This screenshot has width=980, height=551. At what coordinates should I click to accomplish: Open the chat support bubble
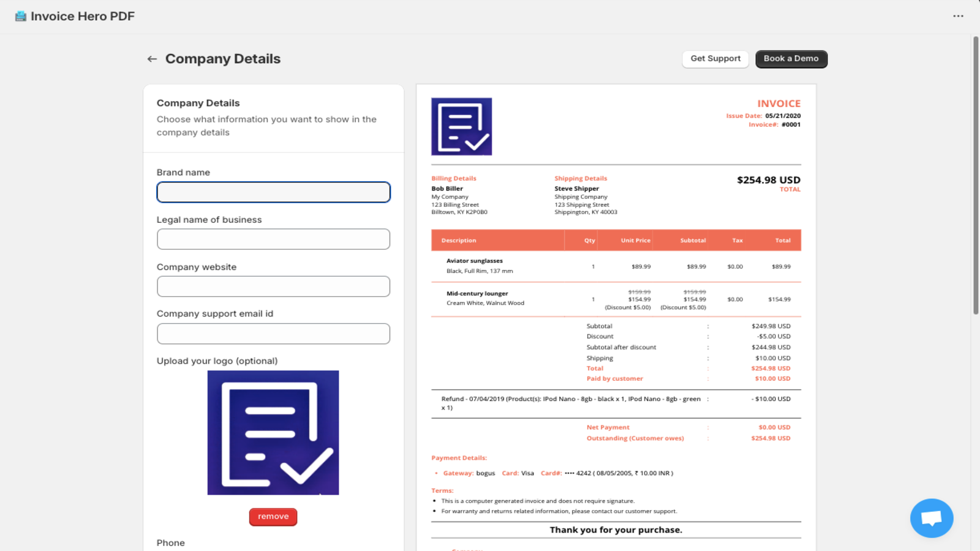click(x=932, y=518)
